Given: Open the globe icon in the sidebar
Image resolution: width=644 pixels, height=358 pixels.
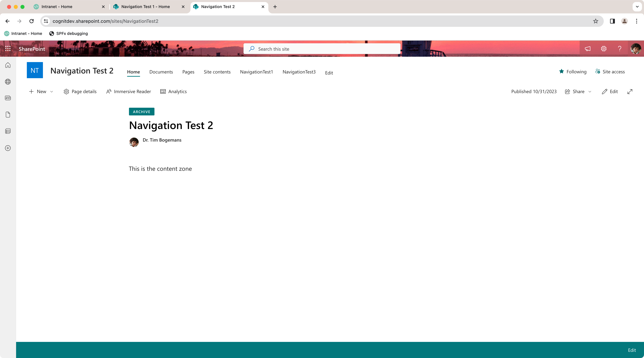Looking at the screenshot, I should (8, 82).
